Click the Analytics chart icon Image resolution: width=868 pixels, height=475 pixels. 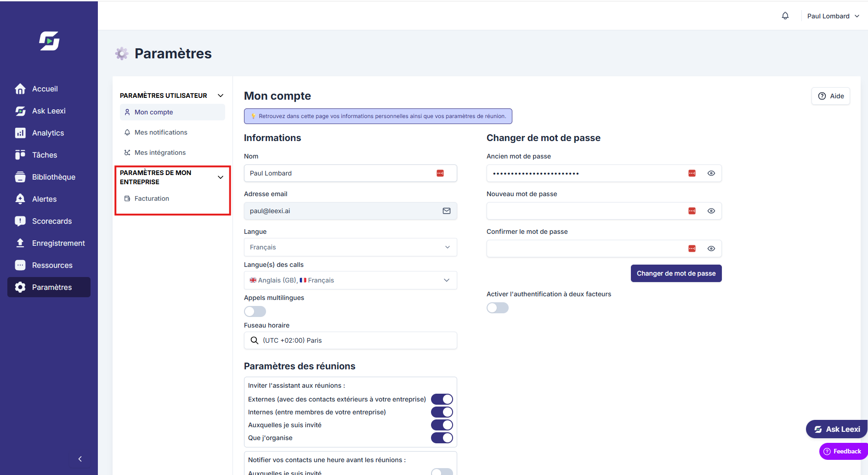click(20, 133)
